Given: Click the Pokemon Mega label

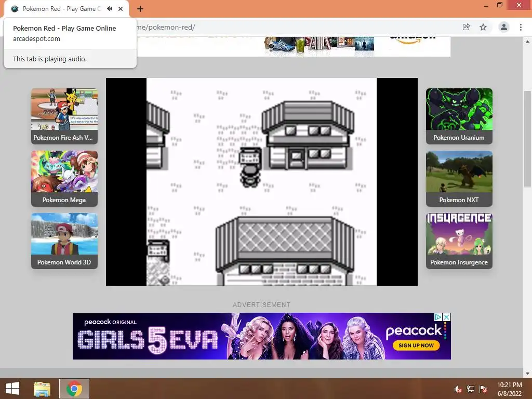Looking at the screenshot, I should point(64,200).
